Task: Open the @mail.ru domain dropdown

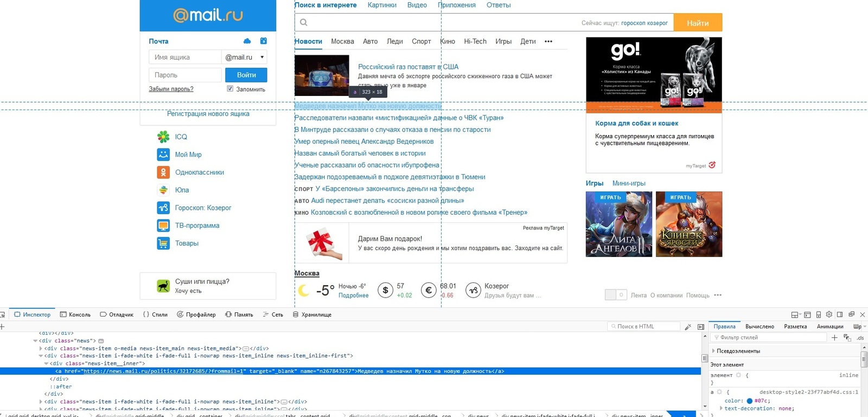Action: [245, 57]
